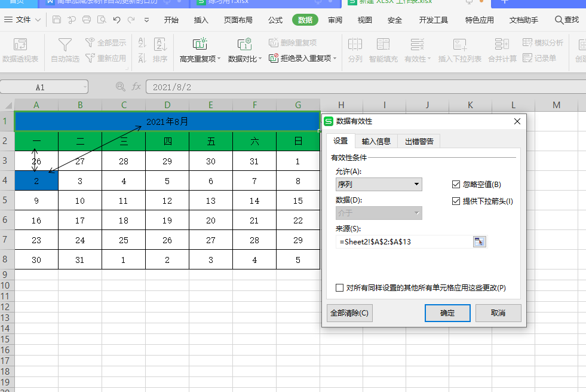586x392 pixels.
Task: Open the Formulas (公式) ribbon tab
Action: pyautogui.click(x=275, y=20)
